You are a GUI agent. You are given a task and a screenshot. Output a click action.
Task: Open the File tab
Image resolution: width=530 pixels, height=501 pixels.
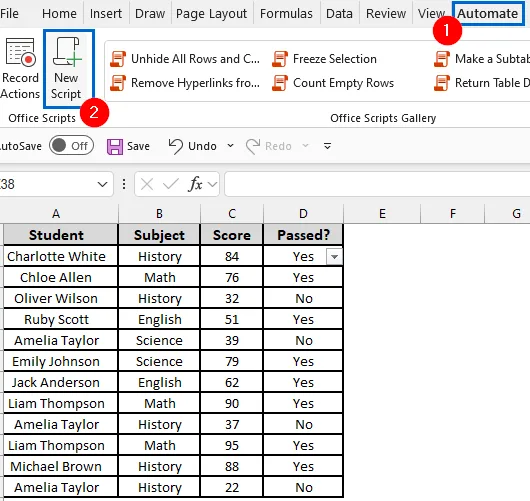9,14
